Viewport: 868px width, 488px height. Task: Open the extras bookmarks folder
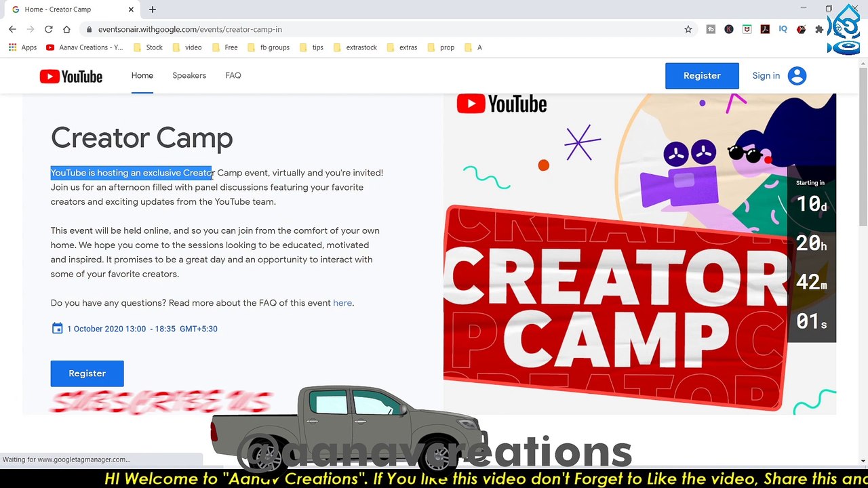pos(401,47)
